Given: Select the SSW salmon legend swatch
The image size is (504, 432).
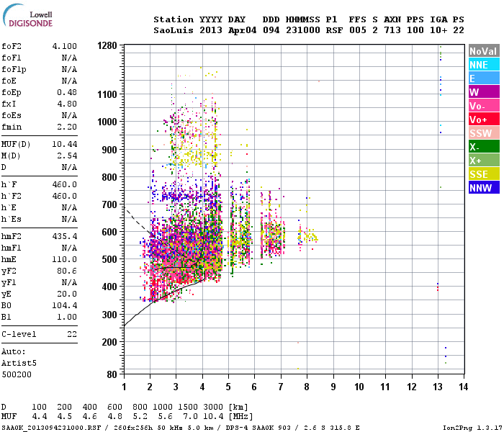Looking at the screenshot, I should (x=484, y=133).
